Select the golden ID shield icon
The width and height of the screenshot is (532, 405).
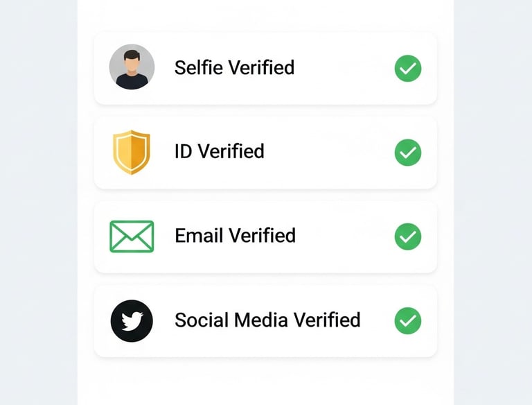[x=132, y=152]
